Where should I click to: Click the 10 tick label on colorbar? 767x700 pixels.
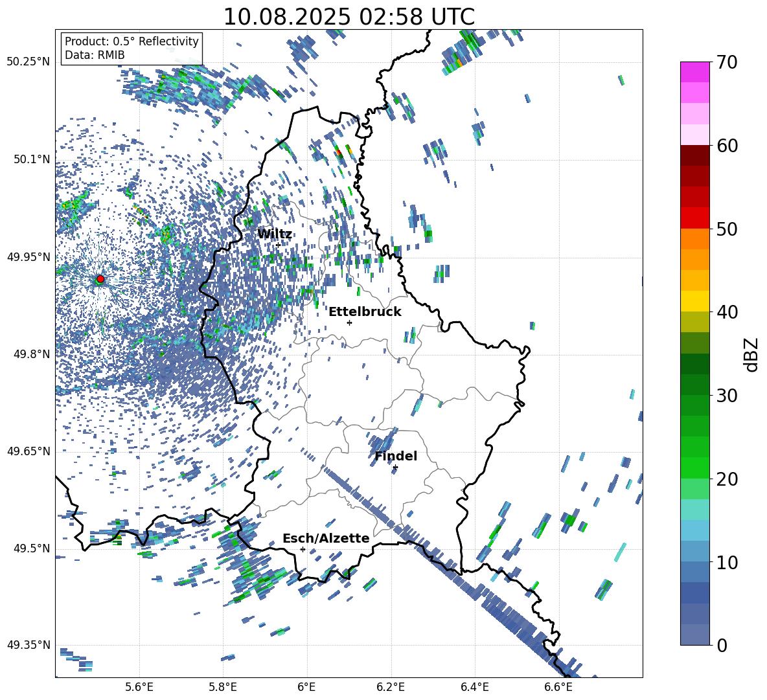pos(727,562)
